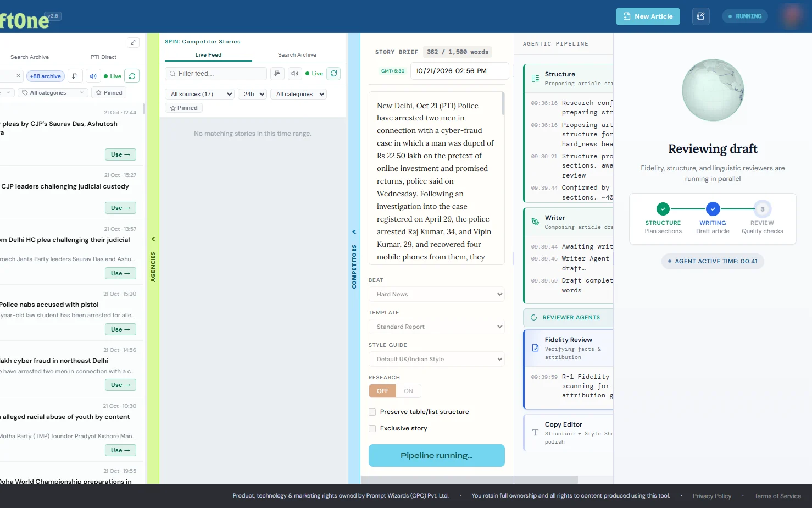This screenshot has height=508, width=812.
Task: Click the Structure agent card icon
Action: [535, 79]
